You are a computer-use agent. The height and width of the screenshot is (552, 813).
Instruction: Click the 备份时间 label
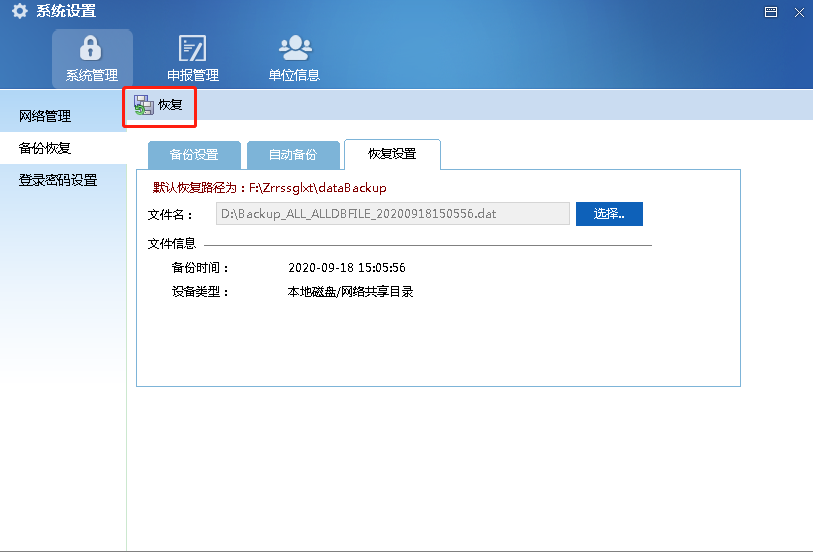coord(200,268)
